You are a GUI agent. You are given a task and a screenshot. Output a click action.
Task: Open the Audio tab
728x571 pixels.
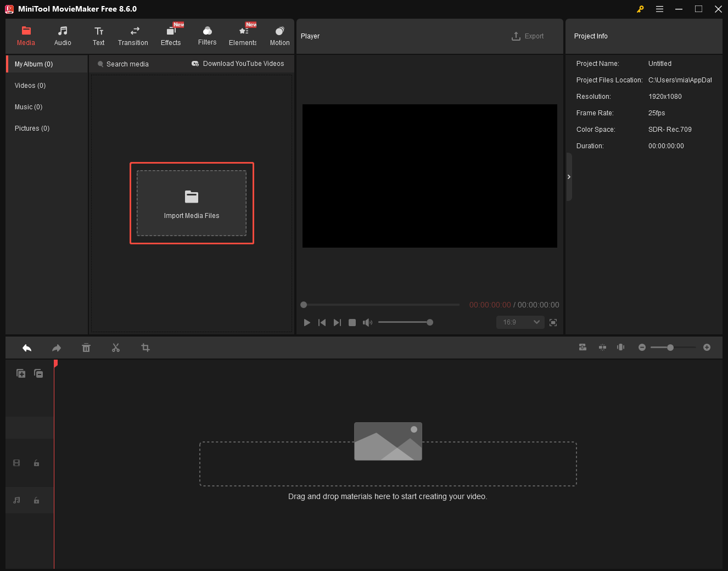tap(63, 36)
